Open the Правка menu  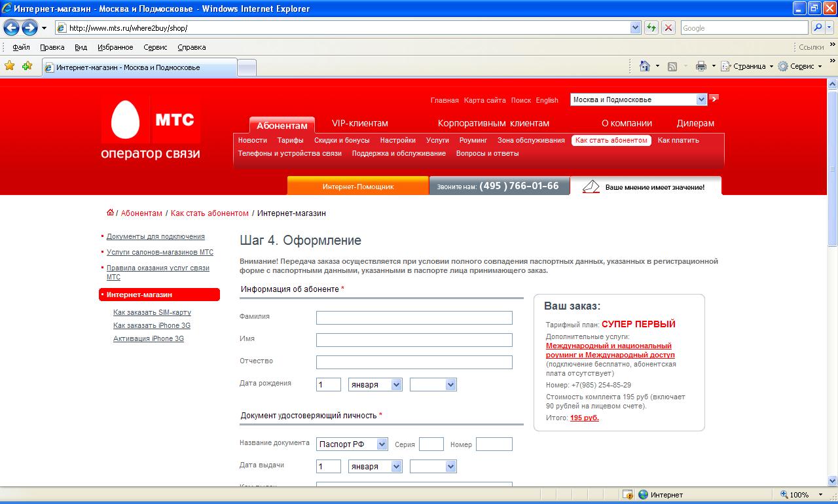[52, 47]
